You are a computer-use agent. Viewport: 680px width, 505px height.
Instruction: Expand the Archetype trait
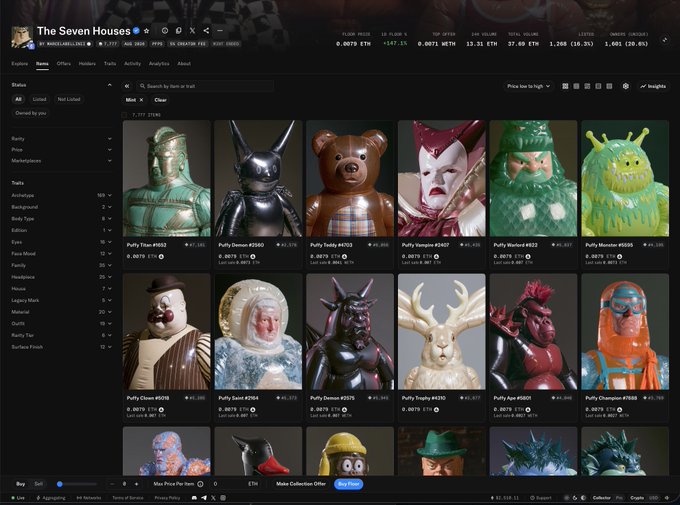(61, 195)
